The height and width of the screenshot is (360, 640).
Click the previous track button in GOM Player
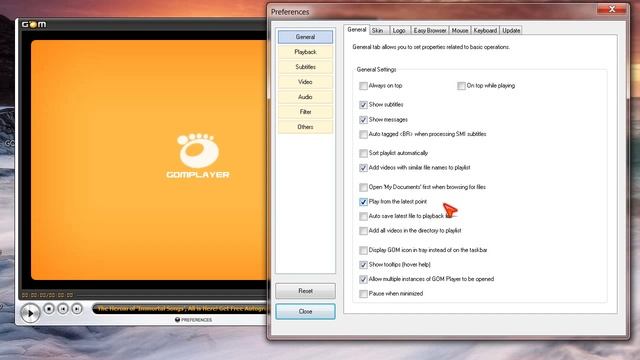[x=63, y=309]
